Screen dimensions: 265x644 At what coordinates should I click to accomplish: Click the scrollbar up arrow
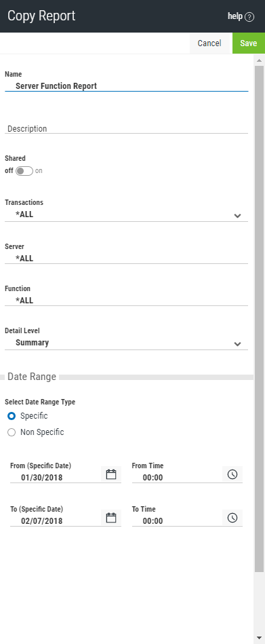[259, 60]
